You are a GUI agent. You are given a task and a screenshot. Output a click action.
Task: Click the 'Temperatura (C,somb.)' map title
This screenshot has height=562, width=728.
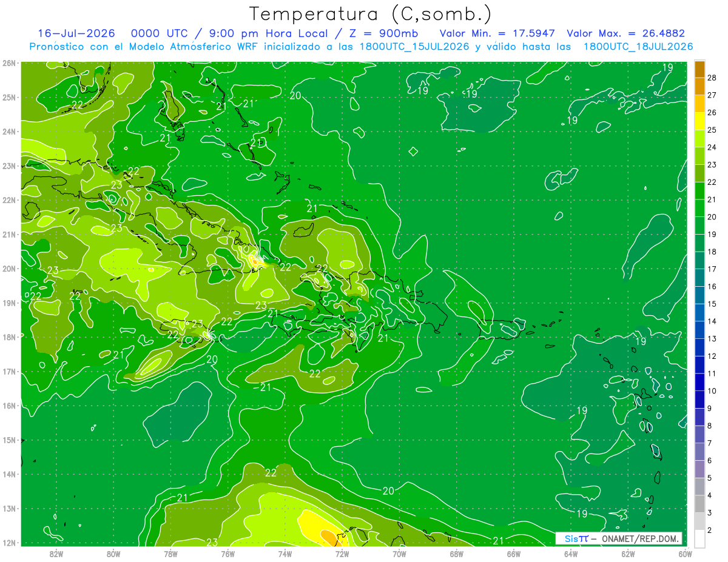click(370, 14)
